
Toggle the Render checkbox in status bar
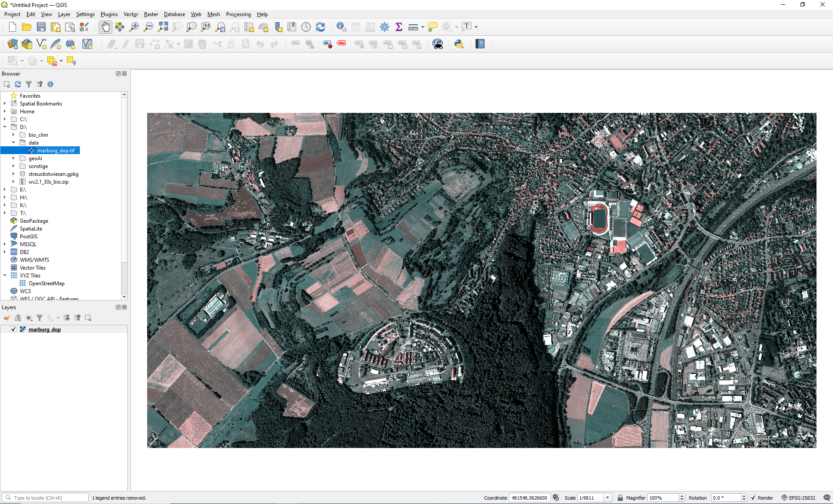pos(754,498)
